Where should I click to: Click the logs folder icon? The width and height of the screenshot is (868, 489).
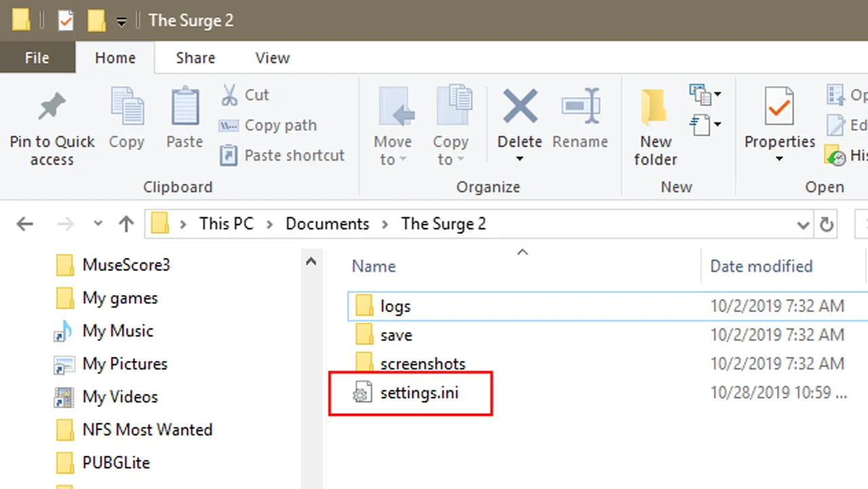[364, 306]
